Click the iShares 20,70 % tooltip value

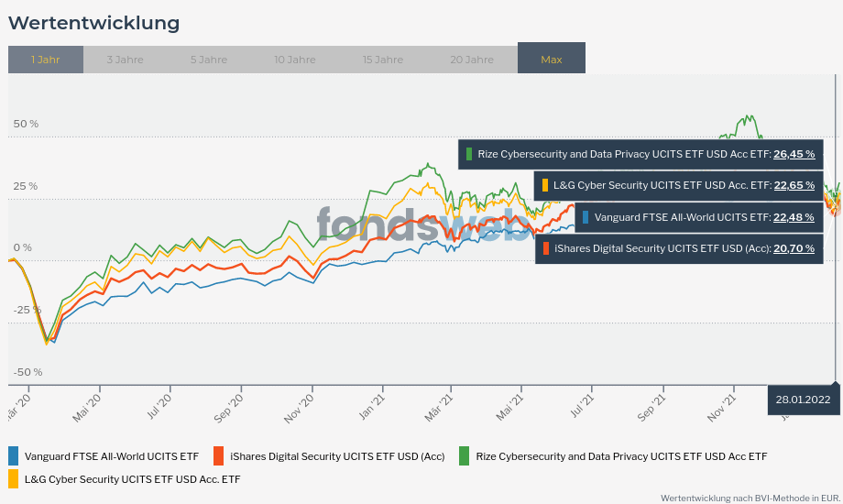click(x=794, y=248)
